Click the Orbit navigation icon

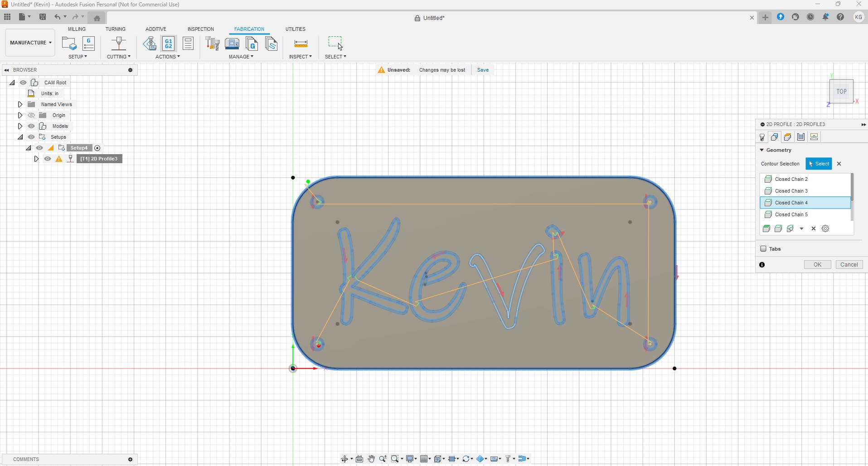click(344, 459)
